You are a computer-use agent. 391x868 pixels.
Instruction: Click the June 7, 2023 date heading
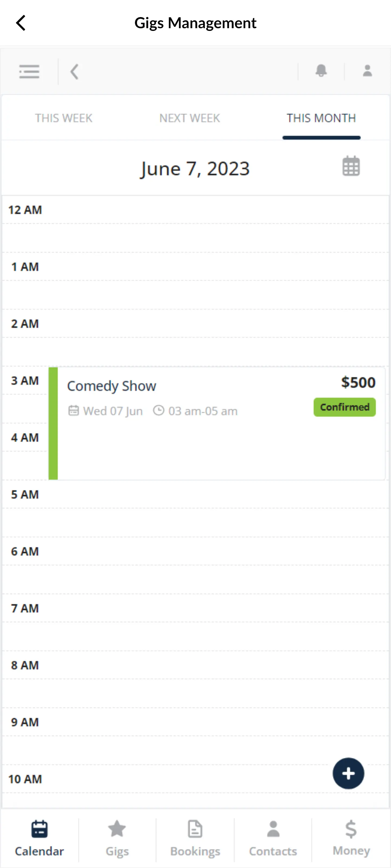(x=195, y=169)
